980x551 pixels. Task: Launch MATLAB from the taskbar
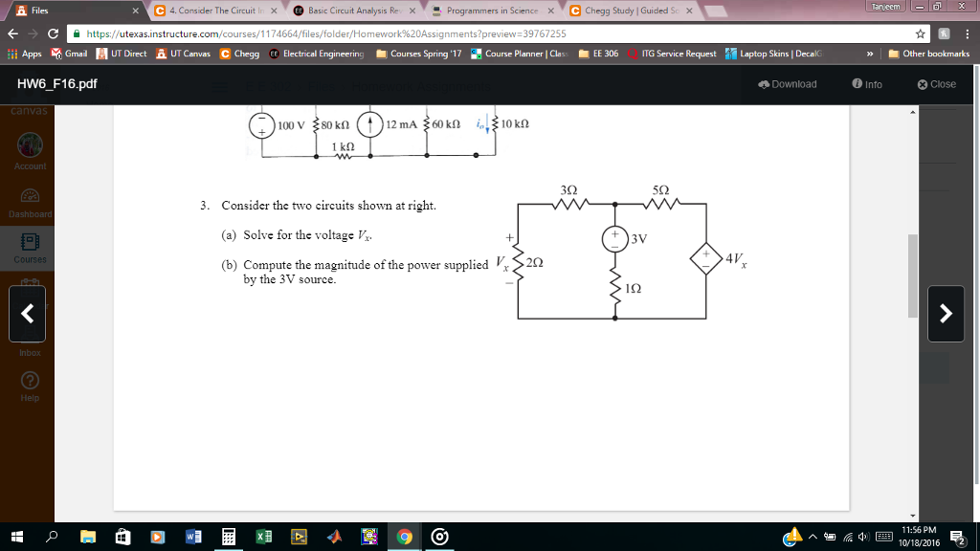pyautogui.click(x=333, y=537)
